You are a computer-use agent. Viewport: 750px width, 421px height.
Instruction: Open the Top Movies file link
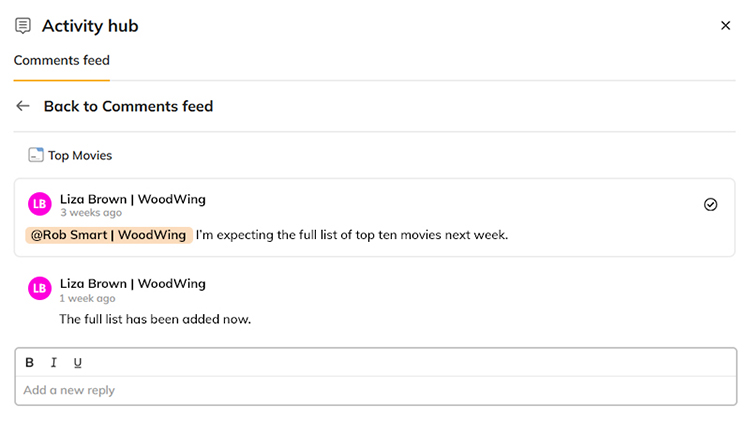coord(80,155)
